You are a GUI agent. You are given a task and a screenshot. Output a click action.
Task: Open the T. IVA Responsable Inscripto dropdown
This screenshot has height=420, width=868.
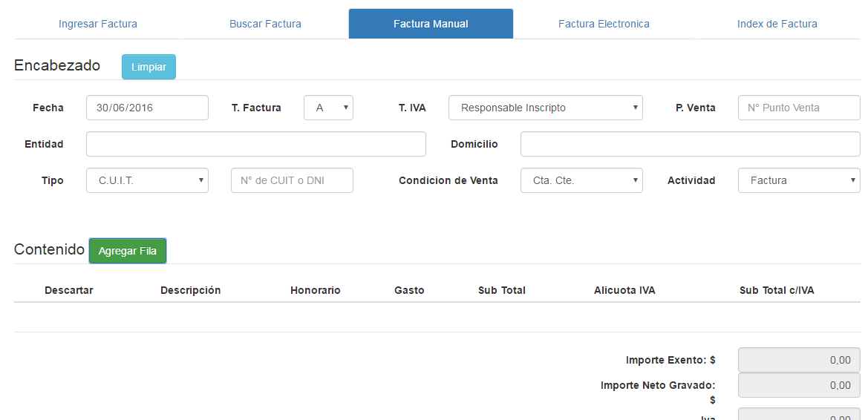click(x=545, y=108)
